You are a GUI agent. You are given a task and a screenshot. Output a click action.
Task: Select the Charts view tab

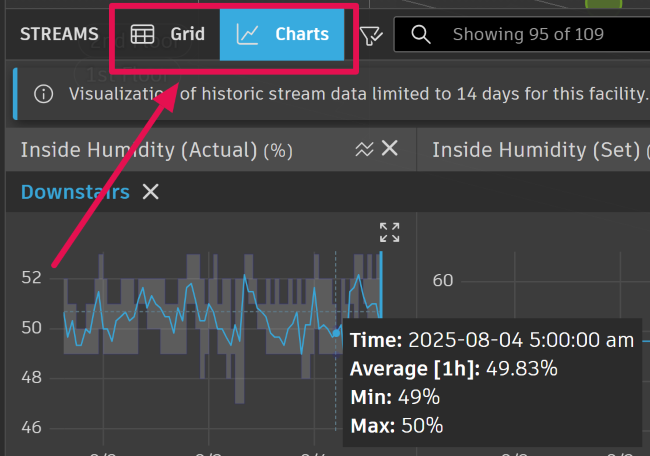(x=282, y=35)
